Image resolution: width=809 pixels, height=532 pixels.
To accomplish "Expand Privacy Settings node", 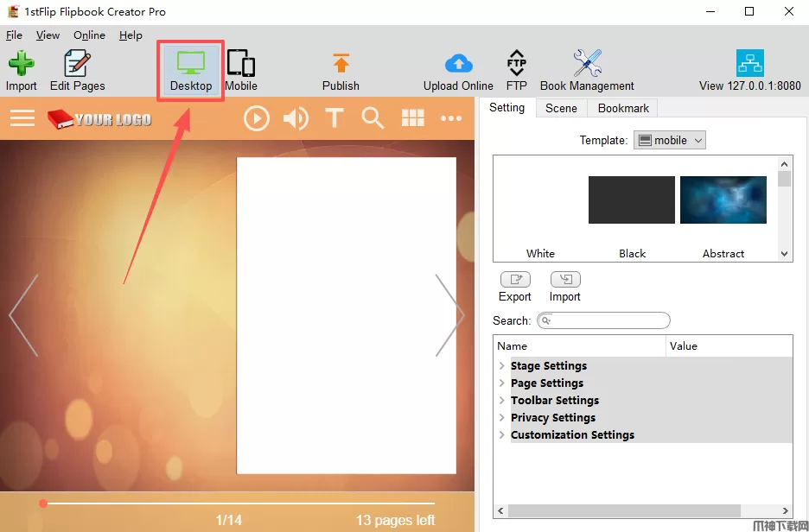I will (x=502, y=418).
